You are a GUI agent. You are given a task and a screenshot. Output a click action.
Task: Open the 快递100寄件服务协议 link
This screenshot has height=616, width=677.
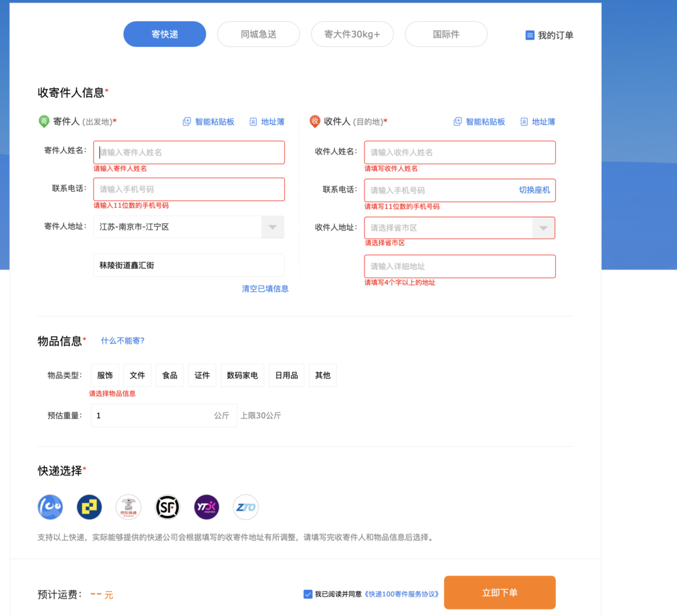402,594
